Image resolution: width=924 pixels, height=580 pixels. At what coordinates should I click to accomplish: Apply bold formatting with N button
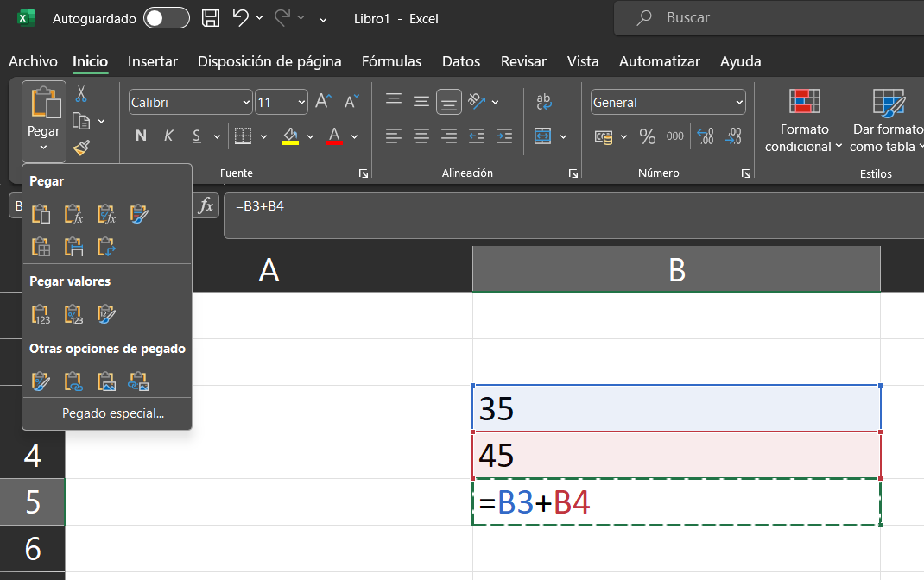(140, 136)
